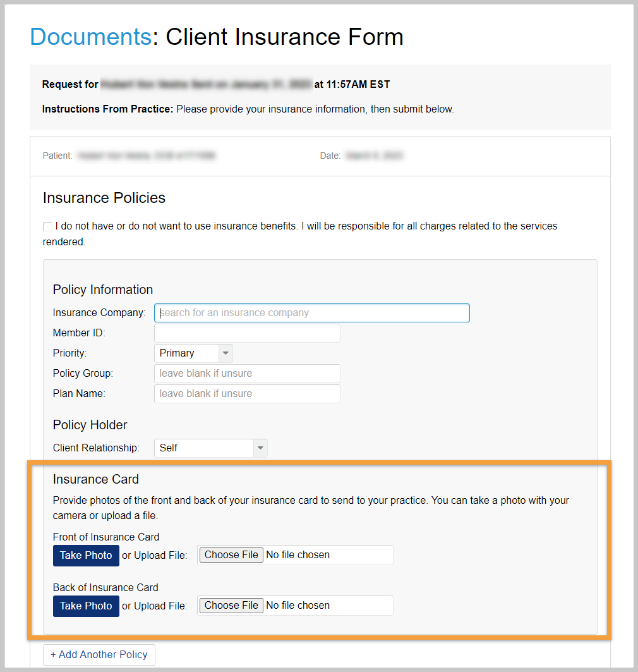Click Take Photo for back of insurance card
This screenshot has height=672, width=638.
click(x=86, y=606)
